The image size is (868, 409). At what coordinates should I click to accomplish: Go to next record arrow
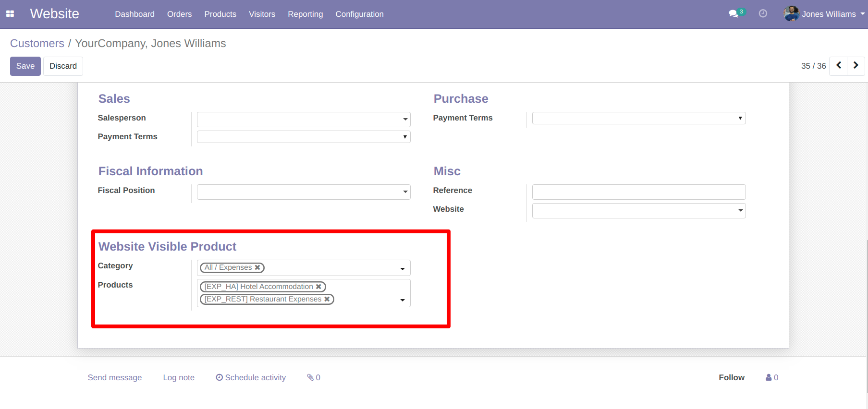click(856, 66)
